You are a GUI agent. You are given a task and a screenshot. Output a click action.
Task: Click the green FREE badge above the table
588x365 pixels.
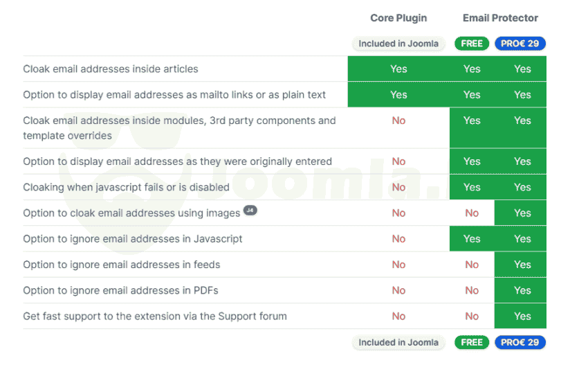[x=472, y=44]
